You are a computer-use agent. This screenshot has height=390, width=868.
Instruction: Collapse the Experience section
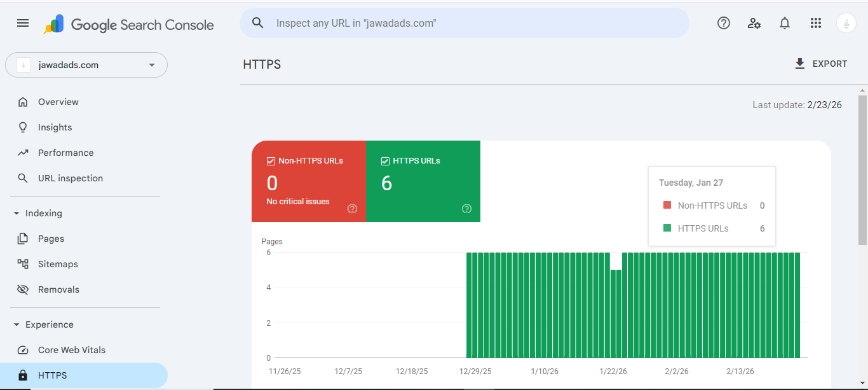click(17, 324)
